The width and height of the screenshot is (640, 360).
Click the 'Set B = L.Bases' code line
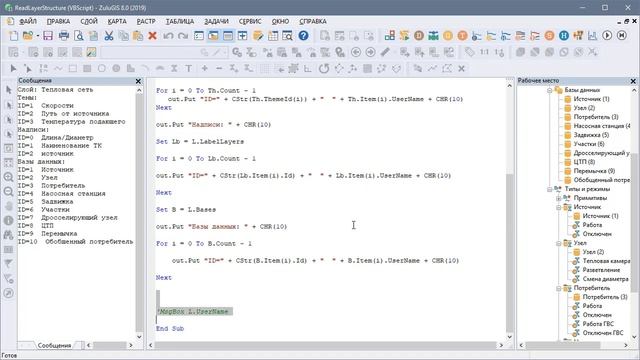tap(186, 209)
